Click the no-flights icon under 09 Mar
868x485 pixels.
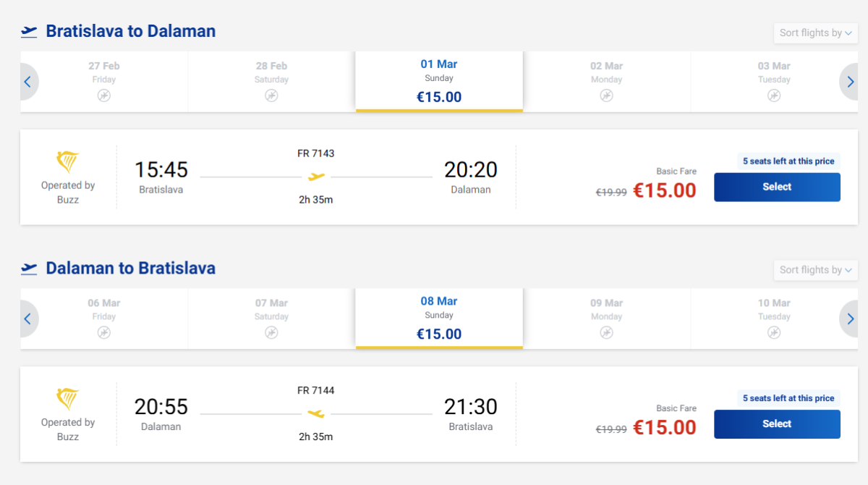tap(606, 332)
